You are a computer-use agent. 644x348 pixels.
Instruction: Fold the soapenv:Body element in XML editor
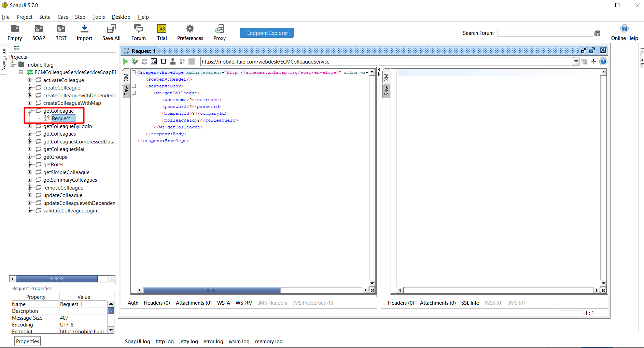134,86
